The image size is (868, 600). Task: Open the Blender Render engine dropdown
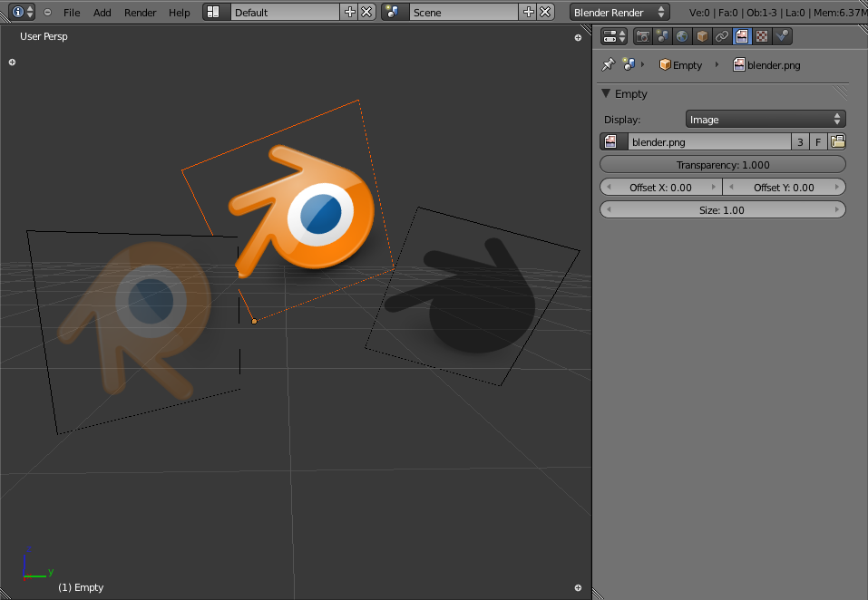pos(619,12)
